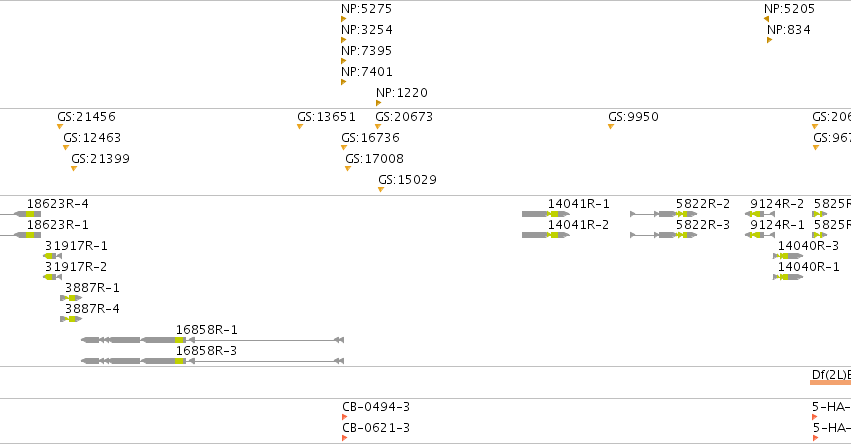This screenshot has width=851, height=444.
Task: Click the triangle marker under GS:13651
Action: (x=300, y=127)
